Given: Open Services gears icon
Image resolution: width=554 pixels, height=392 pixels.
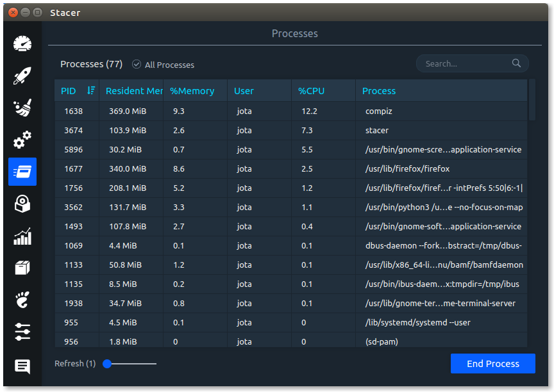Looking at the screenshot, I should coord(22,140).
